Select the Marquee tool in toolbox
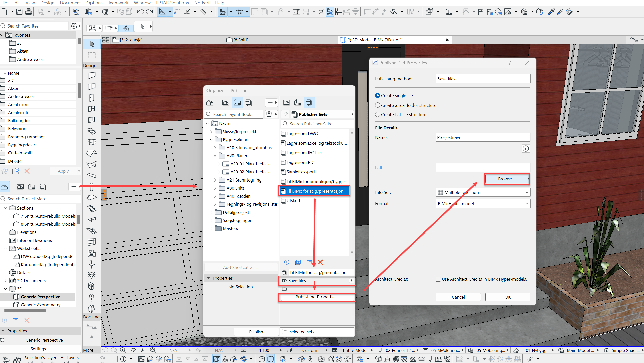 (92, 55)
